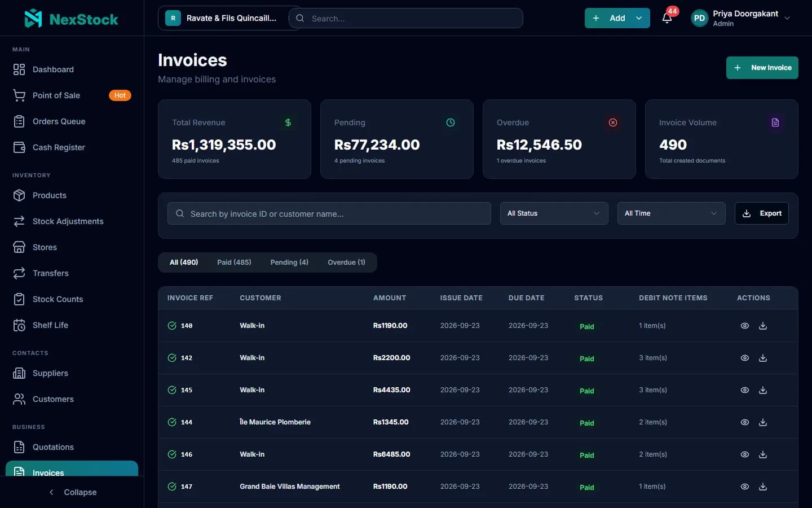
Task: Click the Overdue status icon
Action: pos(613,122)
